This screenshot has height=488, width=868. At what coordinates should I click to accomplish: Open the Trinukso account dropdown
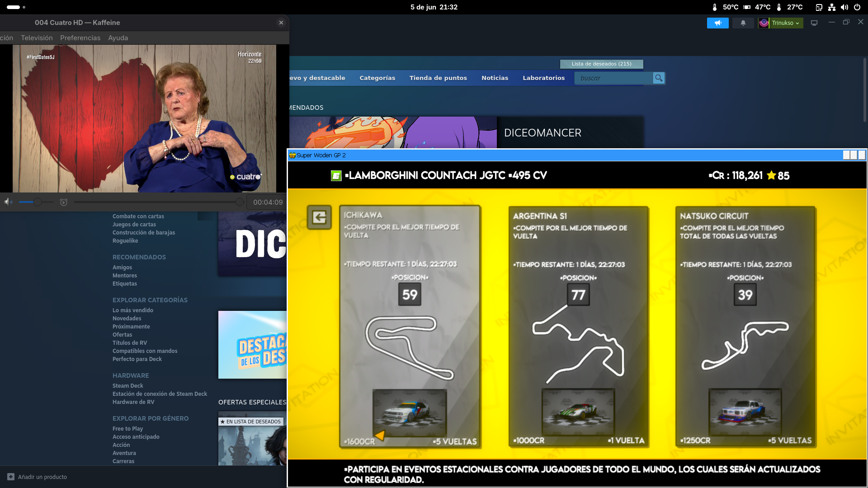(x=785, y=23)
